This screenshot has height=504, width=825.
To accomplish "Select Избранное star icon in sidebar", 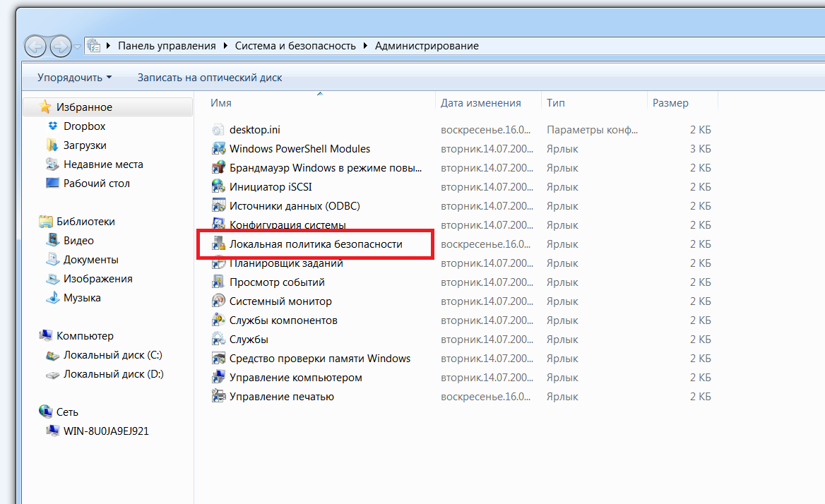I will 46,107.
